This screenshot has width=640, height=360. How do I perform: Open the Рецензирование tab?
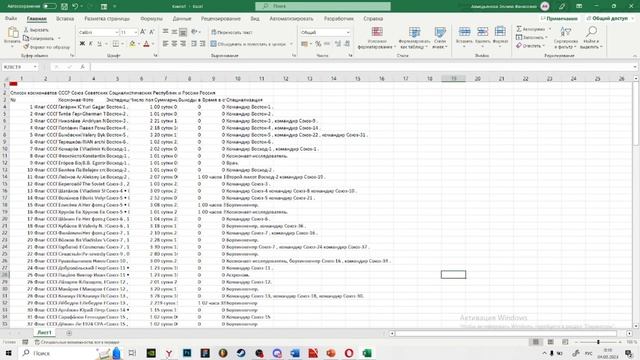click(x=220, y=18)
